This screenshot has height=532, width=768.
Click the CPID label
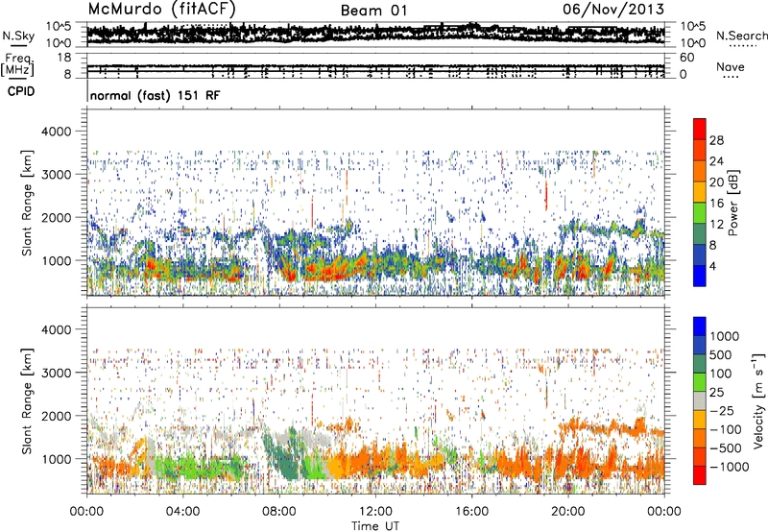pyautogui.click(x=21, y=91)
